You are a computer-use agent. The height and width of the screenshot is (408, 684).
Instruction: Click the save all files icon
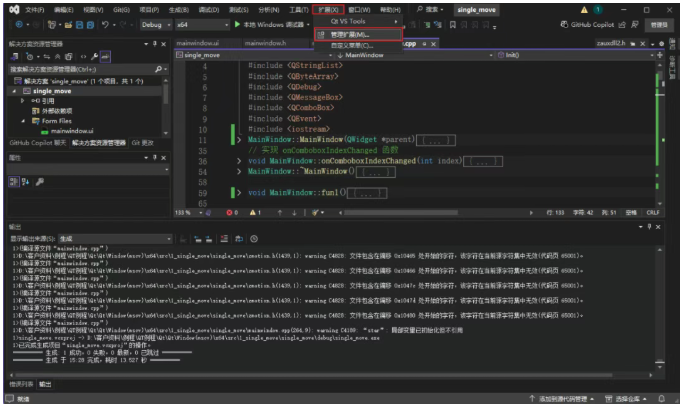tap(90, 25)
